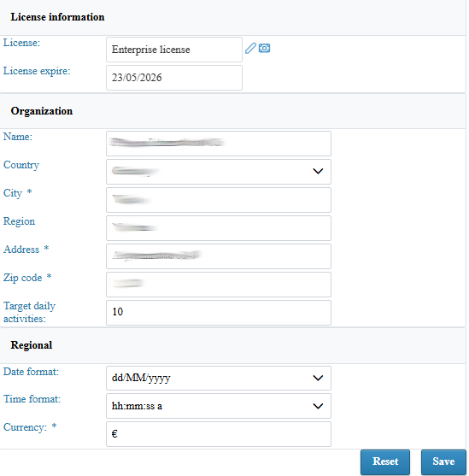
Task: Click the Regional section header
Action: tap(32, 345)
